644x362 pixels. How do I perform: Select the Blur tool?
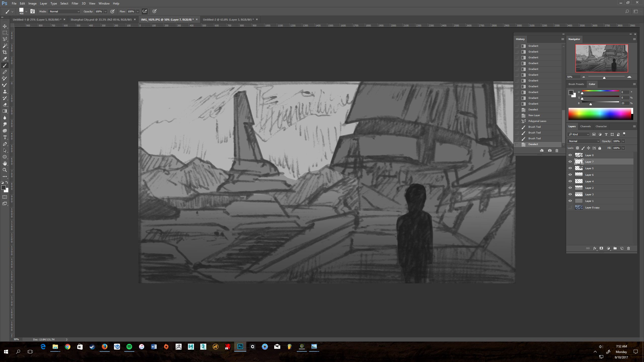[x=5, y=118]
